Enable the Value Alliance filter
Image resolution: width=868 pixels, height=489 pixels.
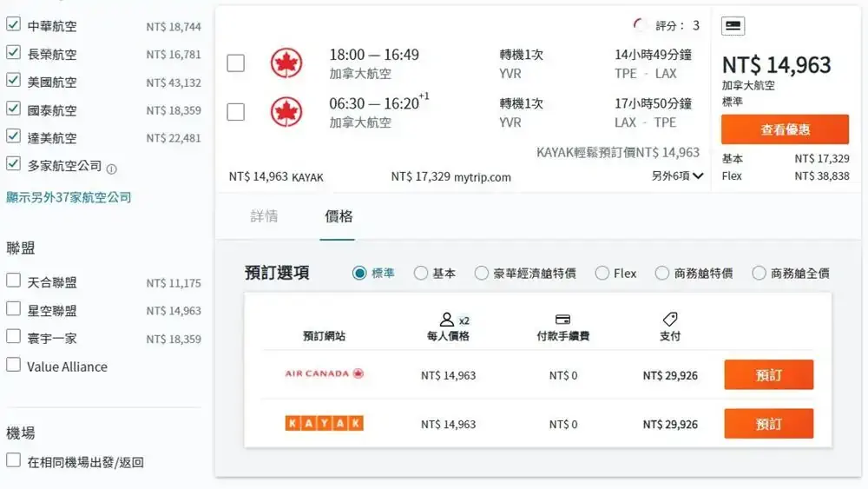pos(13,365)
